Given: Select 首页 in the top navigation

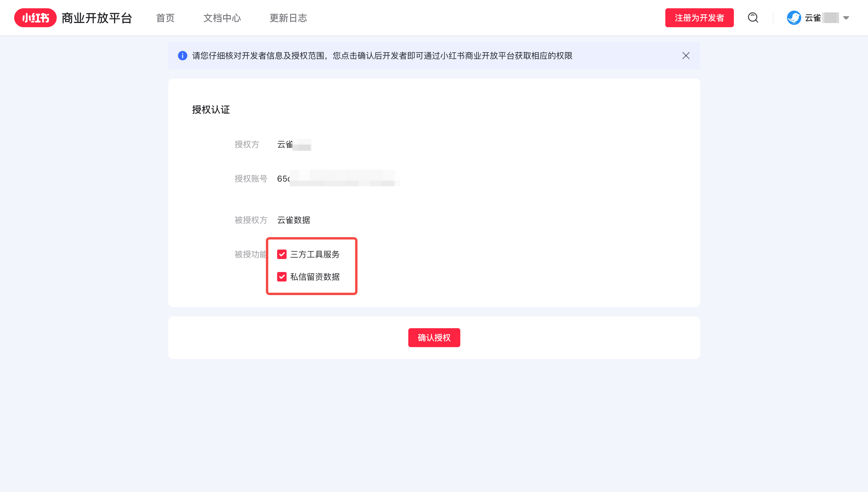Looking at the screenshot, I should [x=165, y=18].
